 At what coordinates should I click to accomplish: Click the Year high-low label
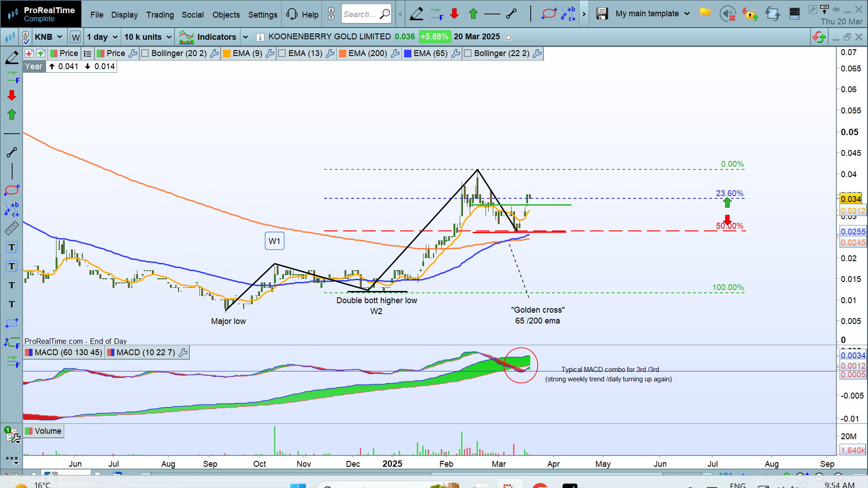tap(33, 66)
